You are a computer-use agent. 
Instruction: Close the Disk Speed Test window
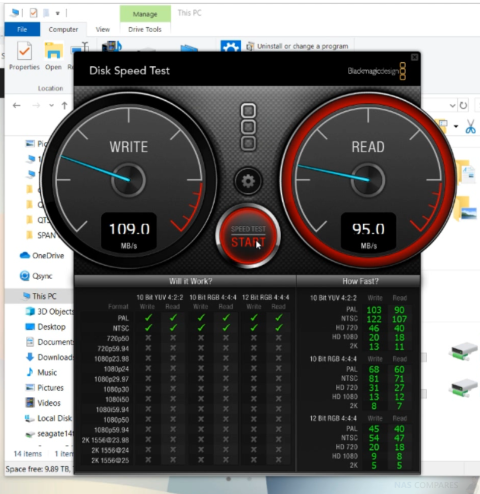click(x=414, y=57)
